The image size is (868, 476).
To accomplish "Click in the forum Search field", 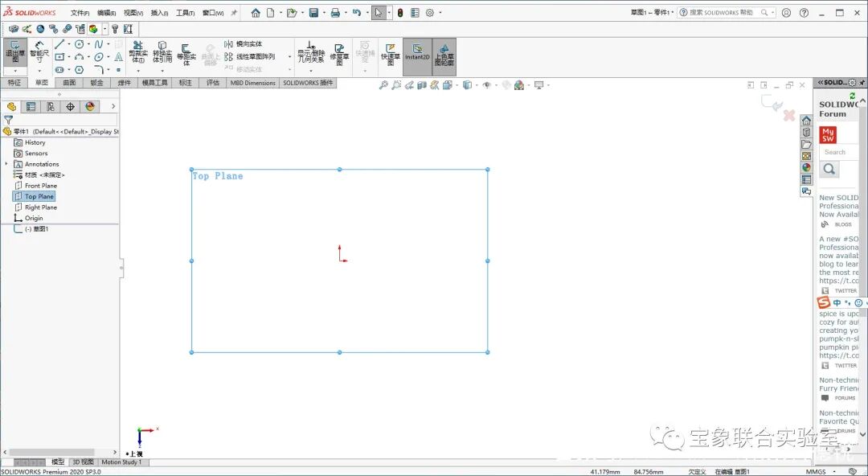I will [840, 152].
